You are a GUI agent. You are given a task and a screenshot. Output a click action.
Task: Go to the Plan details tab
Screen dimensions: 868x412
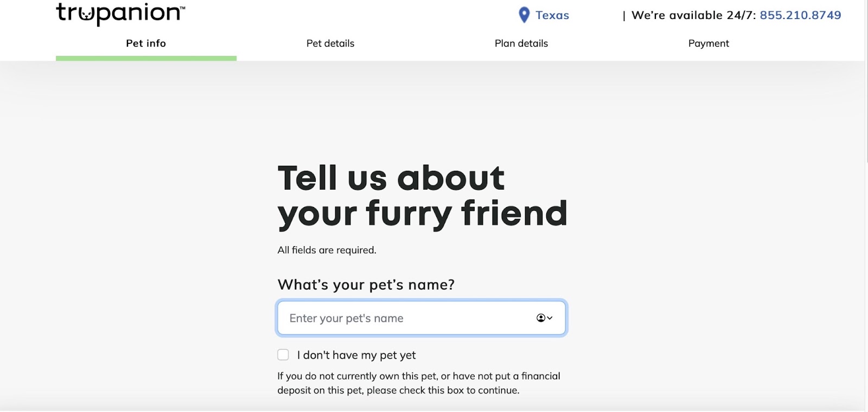click(521, 43)
